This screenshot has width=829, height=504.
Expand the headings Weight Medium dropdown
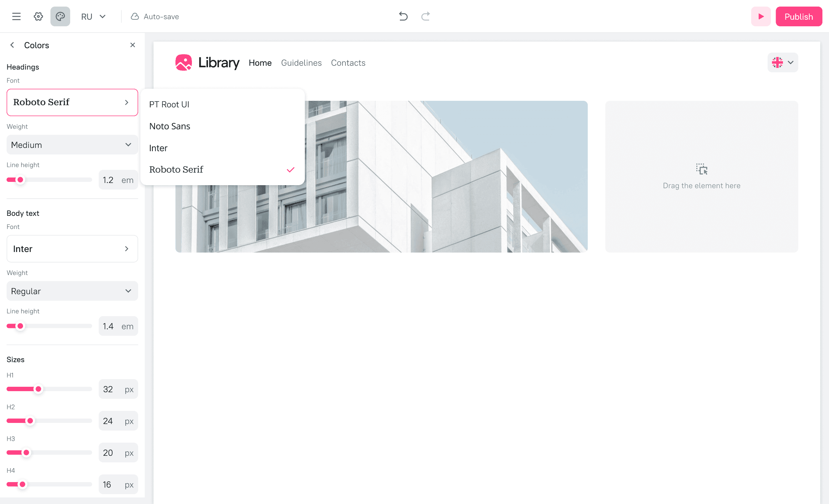(72, 145)
